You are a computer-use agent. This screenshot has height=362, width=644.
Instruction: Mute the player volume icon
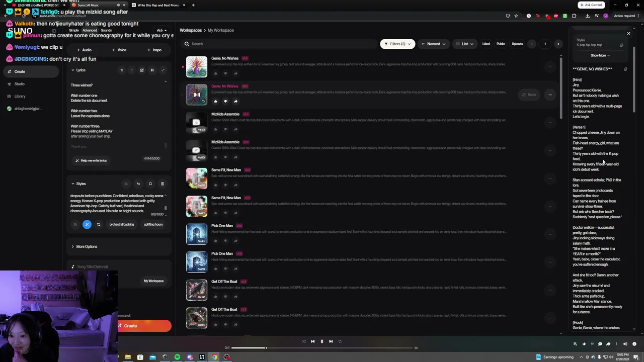[625, 344]
